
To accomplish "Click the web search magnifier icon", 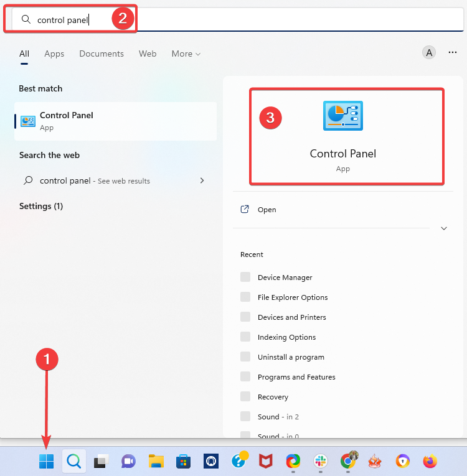I will pos(28,180).
